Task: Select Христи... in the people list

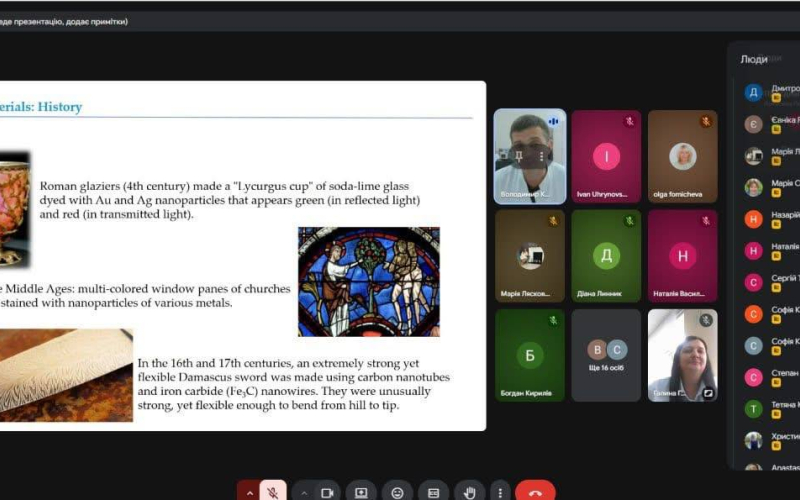Action: tap(770, 440)
